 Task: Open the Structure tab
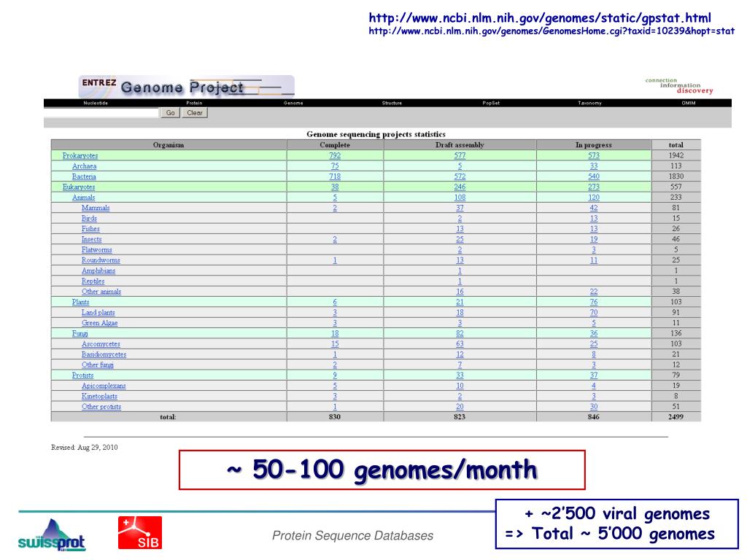[x=392, y=103]
